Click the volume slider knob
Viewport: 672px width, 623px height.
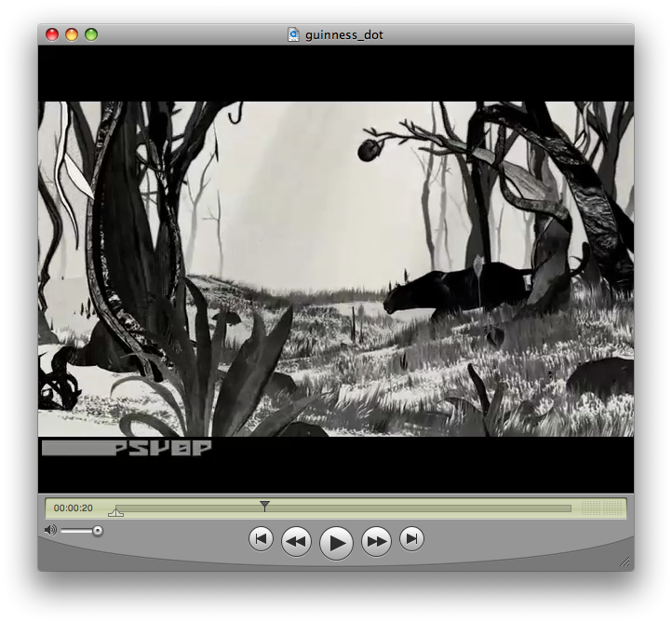click(98, 531)
